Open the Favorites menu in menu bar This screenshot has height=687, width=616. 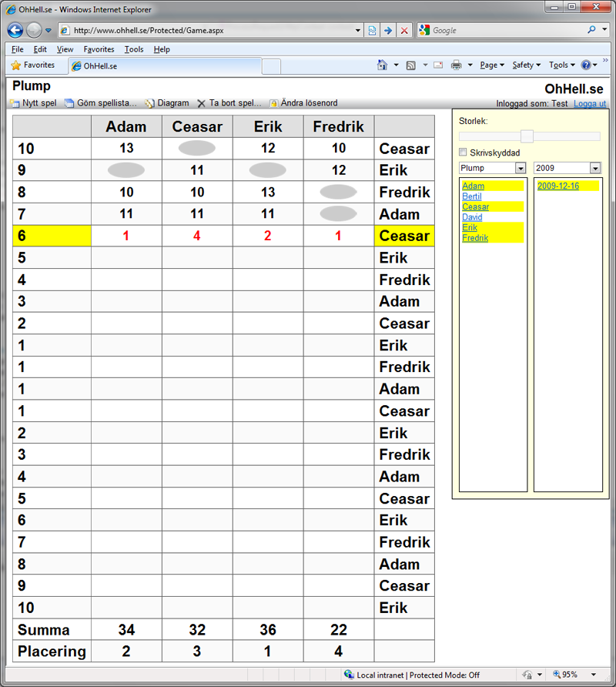pyautogui.click(x=99, y=49)
